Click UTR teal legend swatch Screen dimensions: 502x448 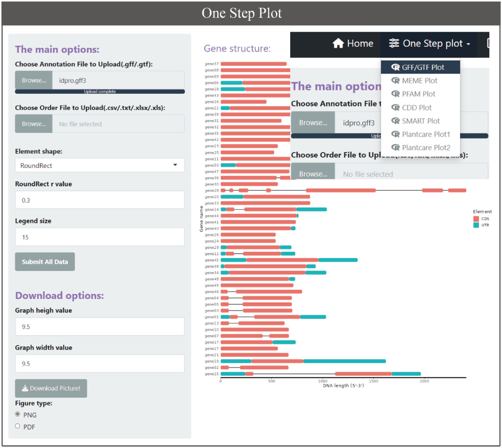(476, 225)
